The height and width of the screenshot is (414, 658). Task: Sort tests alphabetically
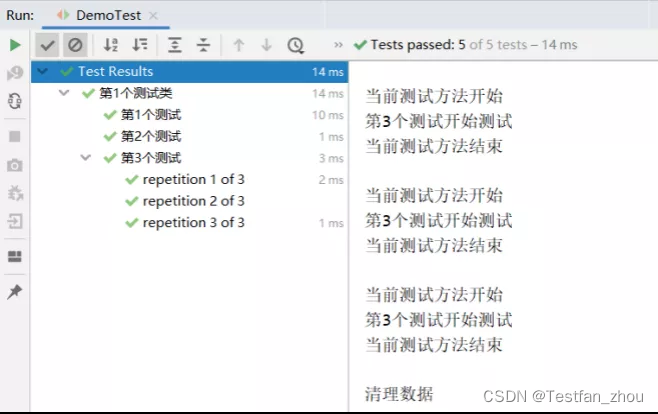coord(111,45)
